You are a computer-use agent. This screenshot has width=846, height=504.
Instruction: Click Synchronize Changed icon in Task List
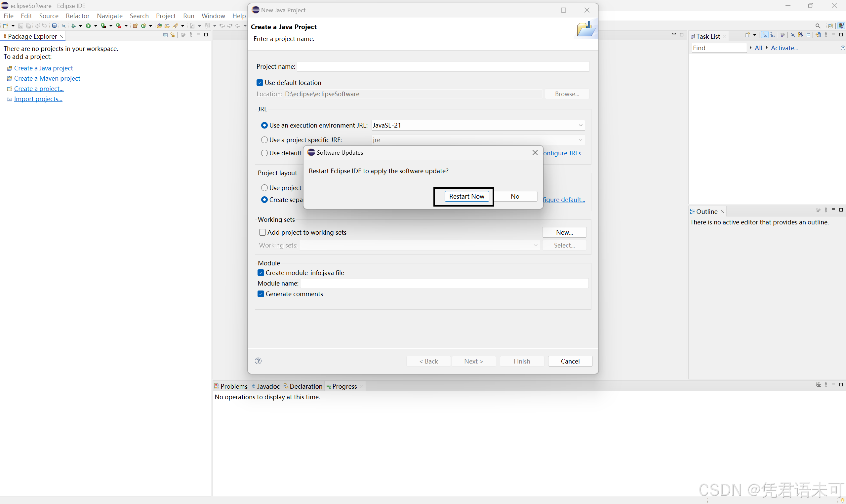pos(818,35)
